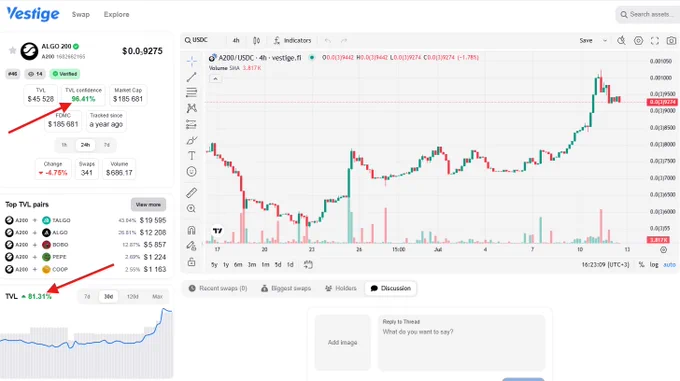Open the Biggest swaps tab
Screen dimensions: 680x381
point(286,288)
